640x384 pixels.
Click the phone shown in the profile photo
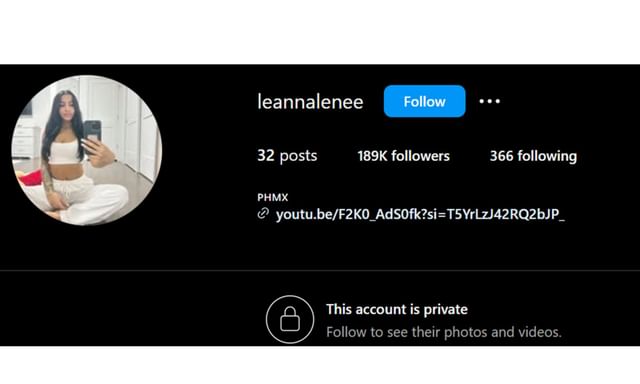(x=92, y=131)
